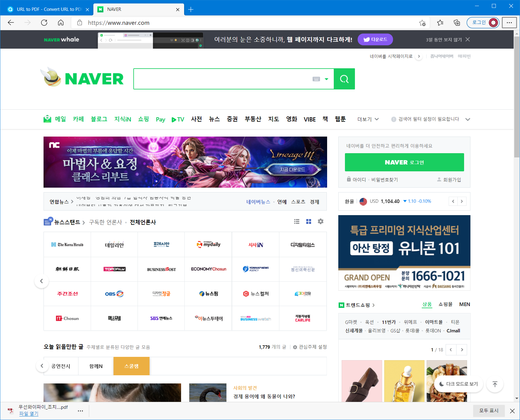Click 네이버뉴스 link
520x420 pixels.
258,202
